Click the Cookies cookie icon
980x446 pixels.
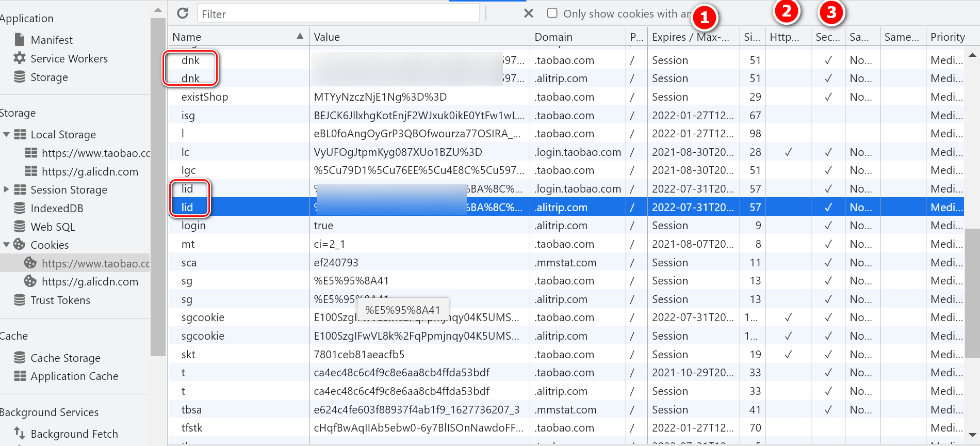point(20,244)
